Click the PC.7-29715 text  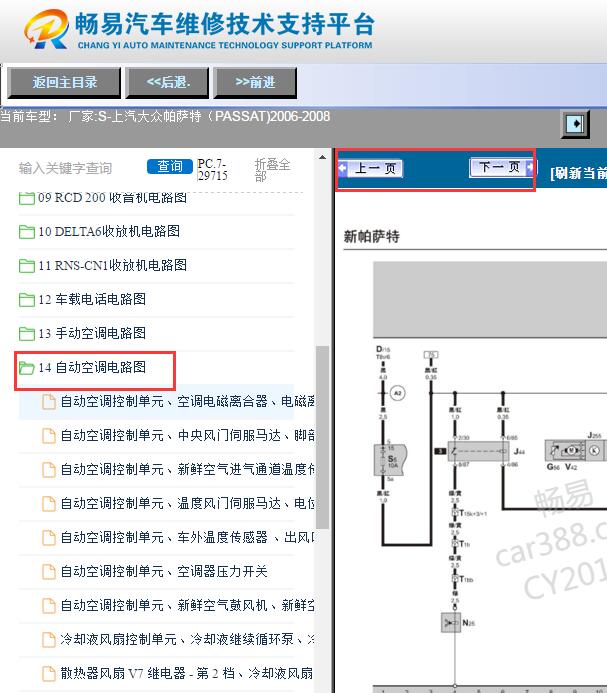(x=212, y=170)
